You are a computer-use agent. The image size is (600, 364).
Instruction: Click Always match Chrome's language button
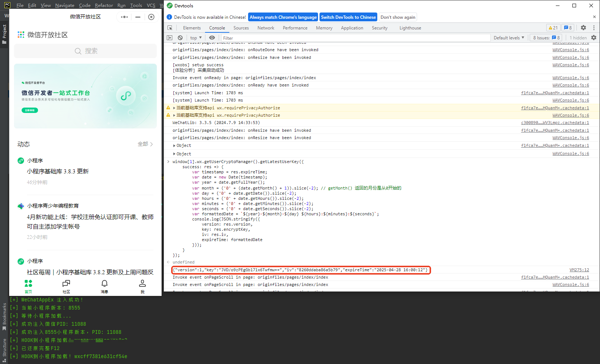[x=283, y=17]
